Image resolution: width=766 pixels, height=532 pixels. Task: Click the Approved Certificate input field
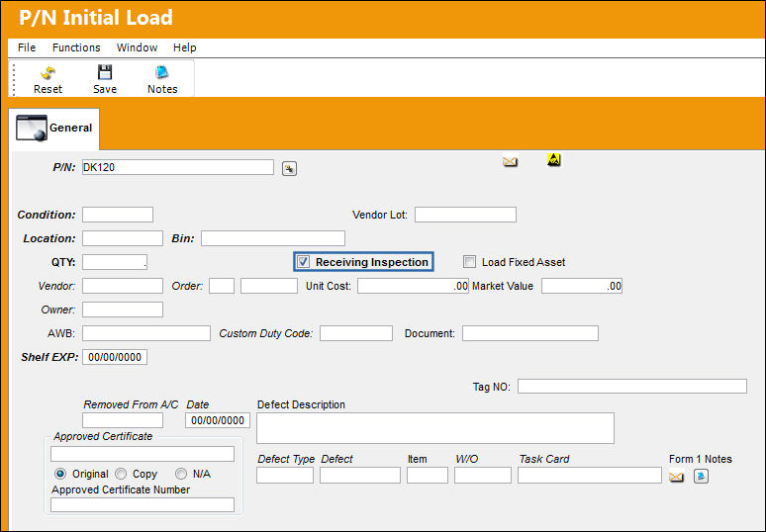tap(143, 454)
